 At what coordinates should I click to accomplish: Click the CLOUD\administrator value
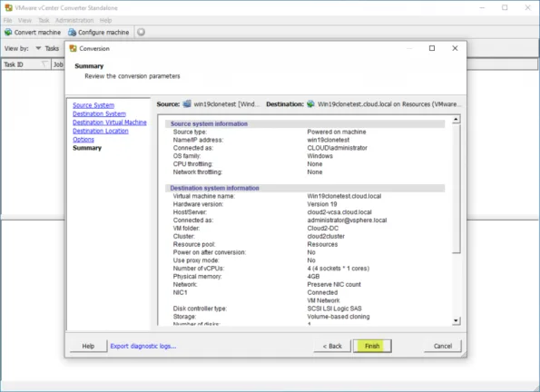pyautogui.click(x=337, y=148)
